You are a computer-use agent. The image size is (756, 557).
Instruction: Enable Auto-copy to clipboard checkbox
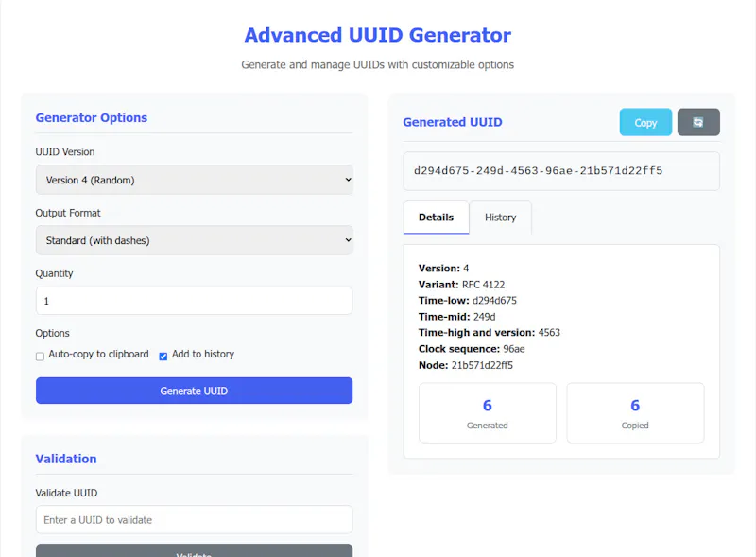click(x=40, y=357)
